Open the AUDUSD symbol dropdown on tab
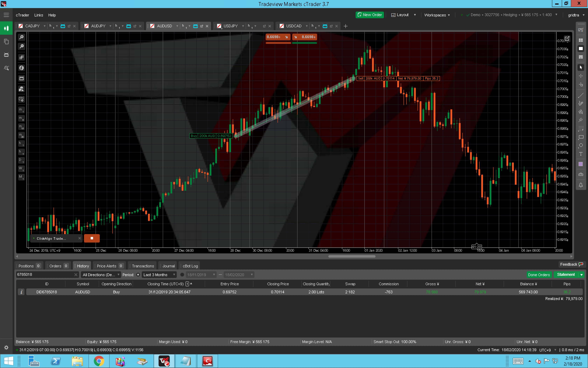The width and height of the screenshot is (588, 368). pyautogui.click(x=177, y=26)
